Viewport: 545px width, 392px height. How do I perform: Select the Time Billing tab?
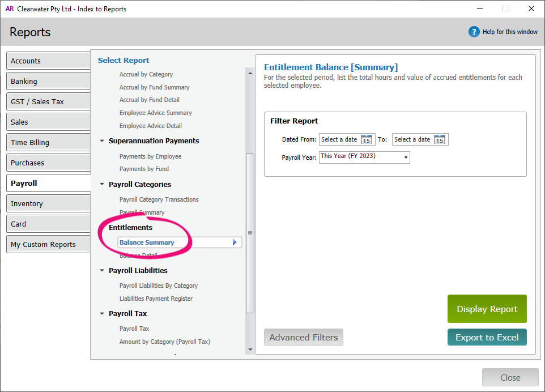48,143
